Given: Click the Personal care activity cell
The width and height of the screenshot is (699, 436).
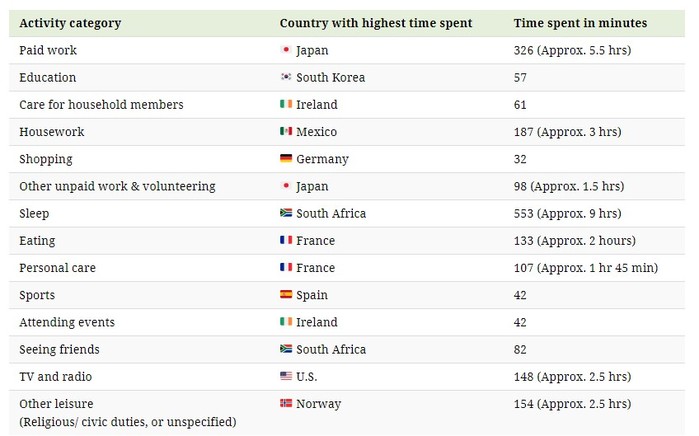Looking at the screenshot, I should coord(58,268).
